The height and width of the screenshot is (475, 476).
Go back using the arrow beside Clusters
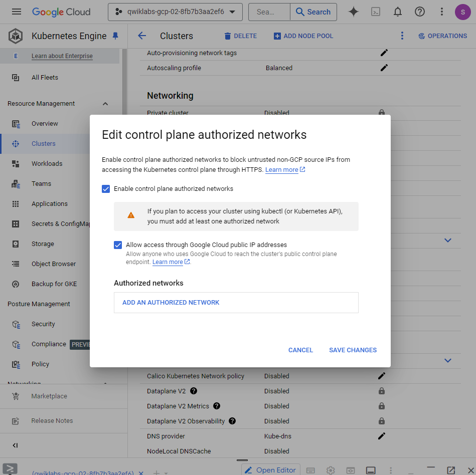pyautogui.click(x=142, y=36)
